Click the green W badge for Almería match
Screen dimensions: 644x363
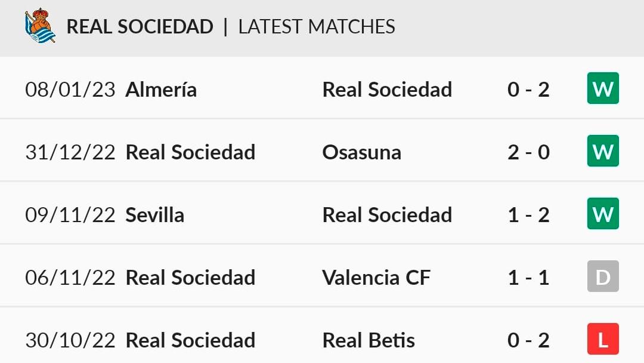point(603,88)
